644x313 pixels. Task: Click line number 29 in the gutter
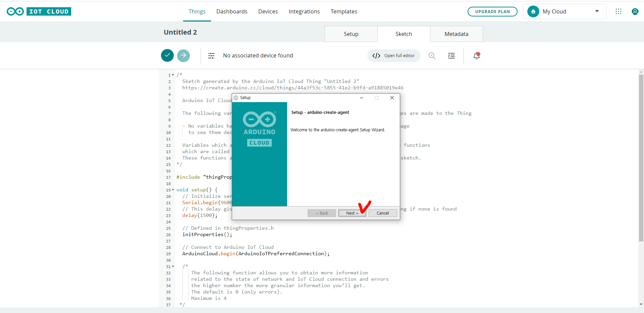click(x=168, y=254)
